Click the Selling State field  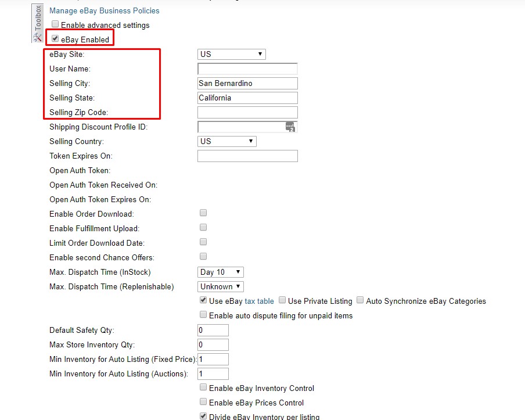247,98
